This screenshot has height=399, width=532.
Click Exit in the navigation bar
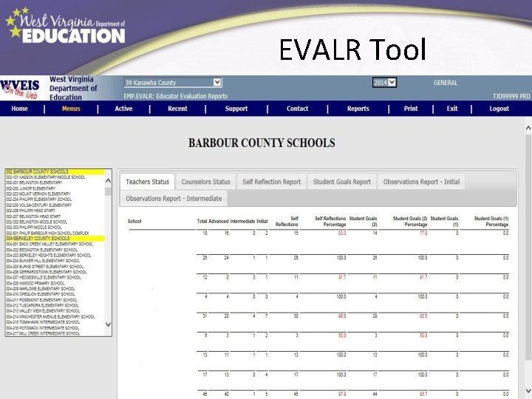pos(452,109)
